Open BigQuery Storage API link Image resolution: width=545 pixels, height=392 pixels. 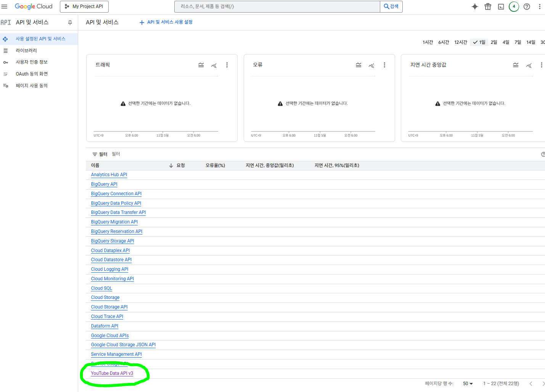pos(113,241)
